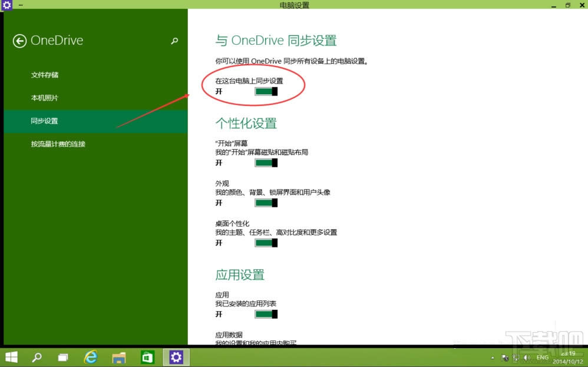Toggle the 桌面个性化 sync setting

pos(265,243)
